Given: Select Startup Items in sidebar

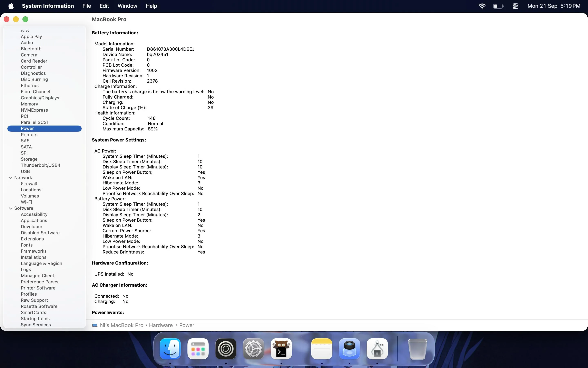Looking at the screenshot, I should pyautogui.click(x=35, y=319).
